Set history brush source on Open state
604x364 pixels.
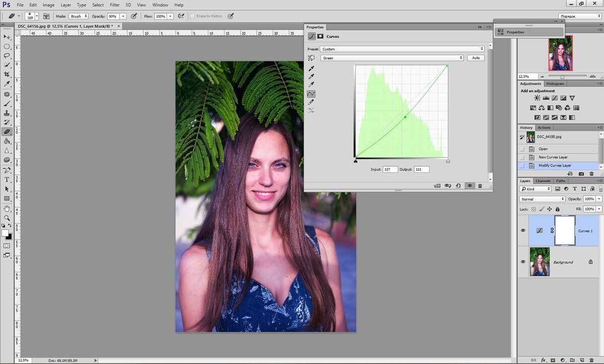[522, 149]
